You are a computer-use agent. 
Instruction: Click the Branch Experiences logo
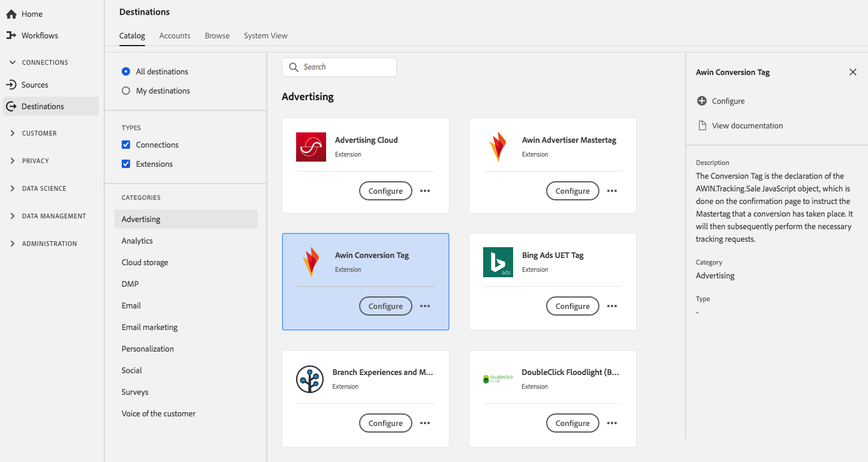tap(310, 379)
